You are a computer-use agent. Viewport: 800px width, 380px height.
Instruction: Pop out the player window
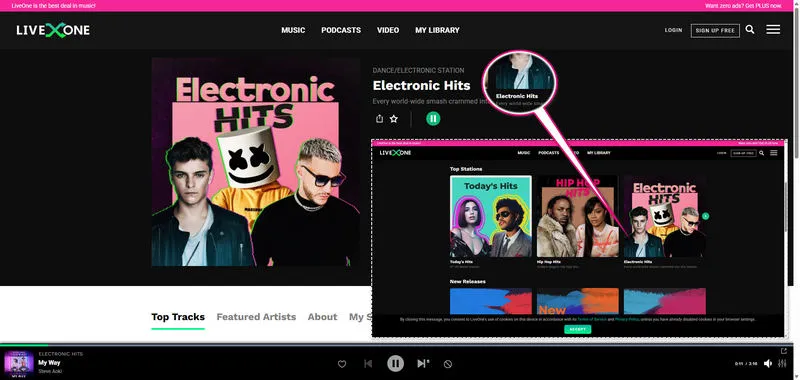click(784, 351)
